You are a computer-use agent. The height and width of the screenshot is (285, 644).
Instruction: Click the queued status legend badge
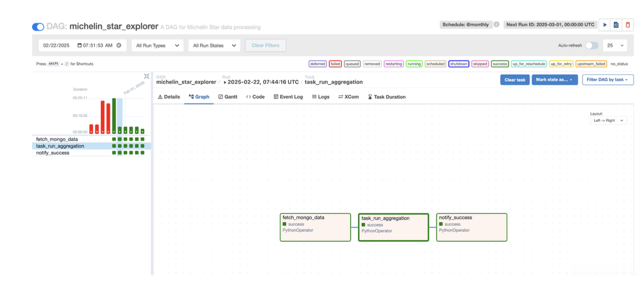[352, 64]
